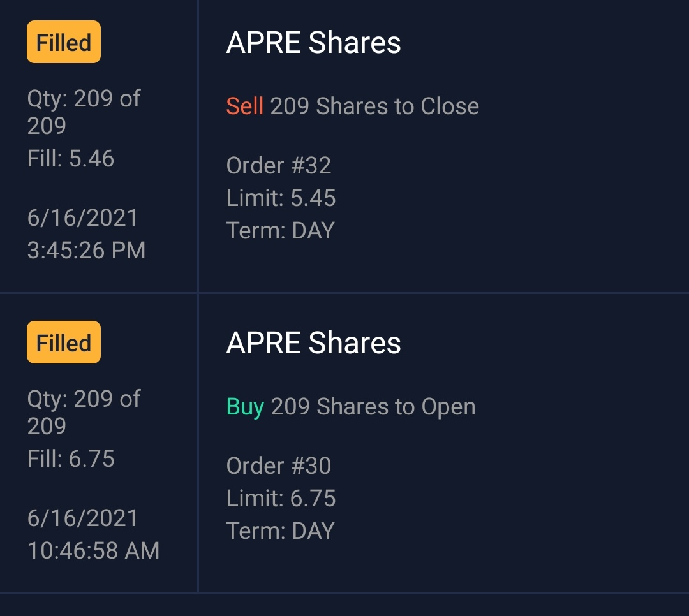Tap the 3:45:26 PM timestamp
Screen dimensions: 689x616
click(x=87, y=250)
